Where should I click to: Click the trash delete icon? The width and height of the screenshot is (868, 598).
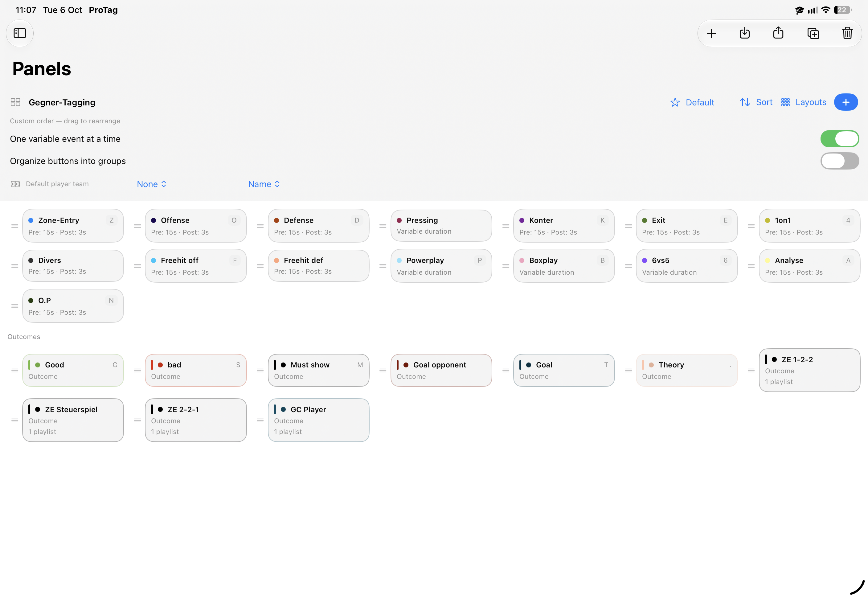coord(847,33)
